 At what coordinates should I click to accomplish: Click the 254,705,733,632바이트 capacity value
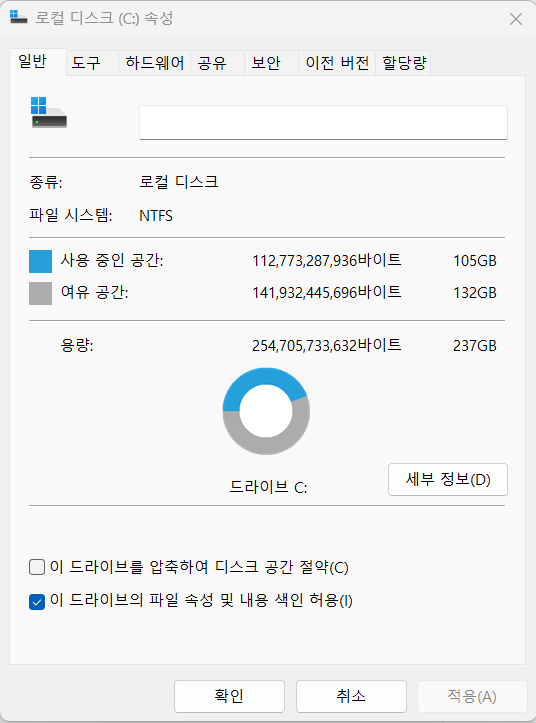point(327,345)
